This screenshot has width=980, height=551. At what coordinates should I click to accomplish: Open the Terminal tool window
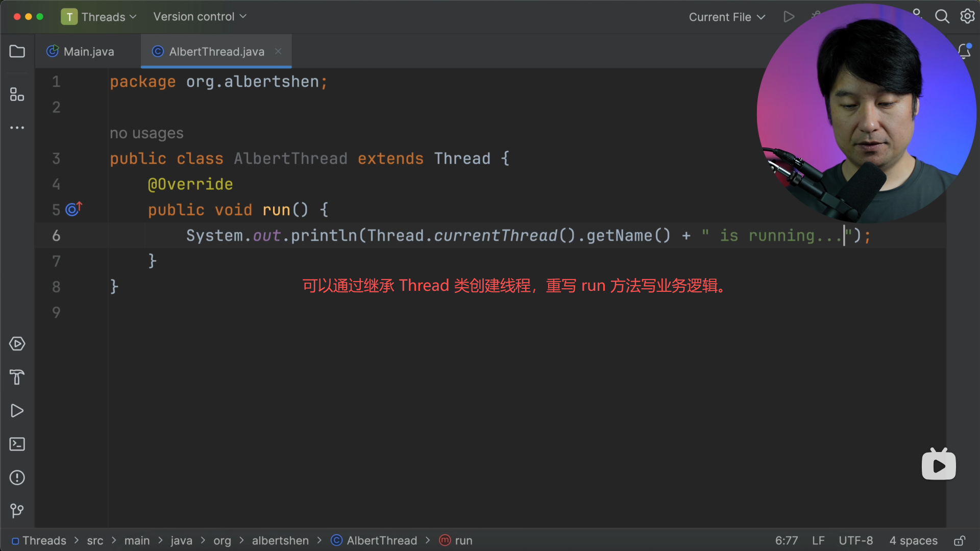tap(17, 444)
